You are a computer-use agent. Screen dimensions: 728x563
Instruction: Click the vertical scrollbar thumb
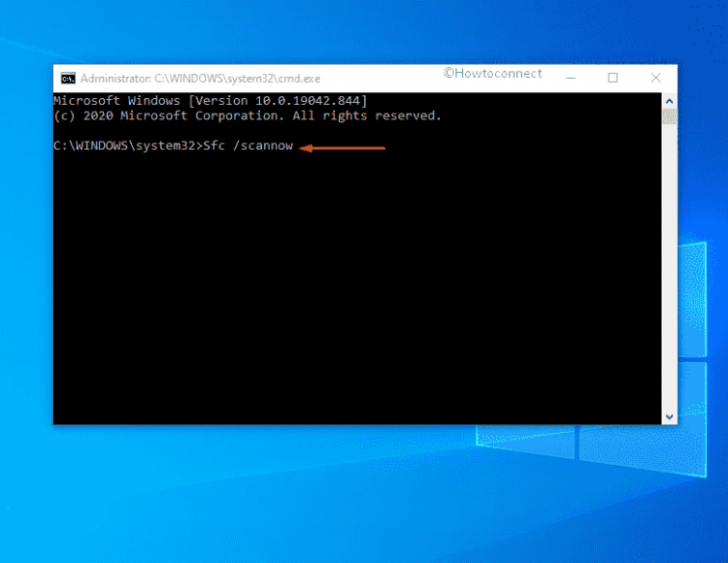(x=669, y=116)
